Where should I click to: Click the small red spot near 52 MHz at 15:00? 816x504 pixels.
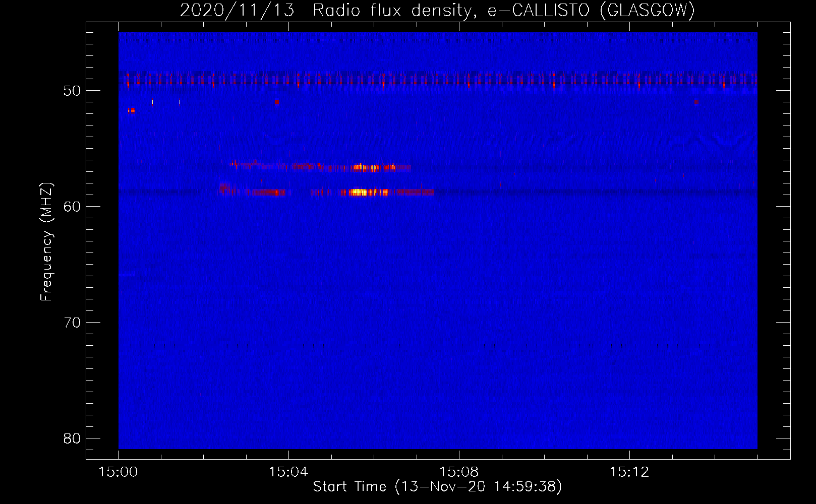click(132, 110)
